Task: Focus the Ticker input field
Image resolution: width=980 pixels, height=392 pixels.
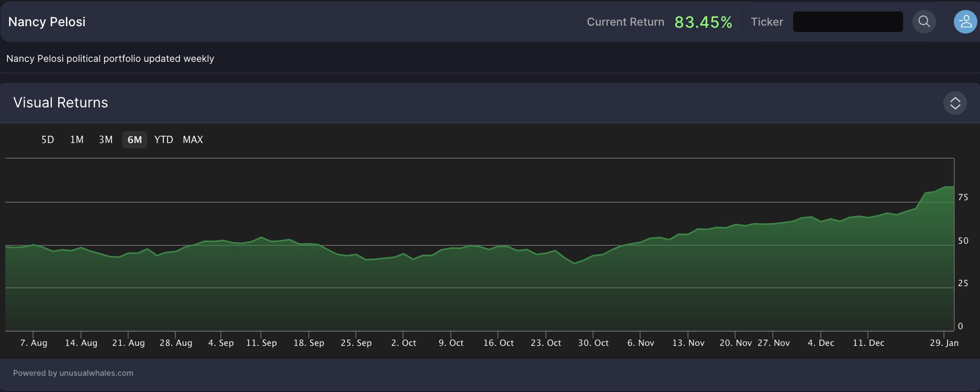Action: tap(848, 22)
